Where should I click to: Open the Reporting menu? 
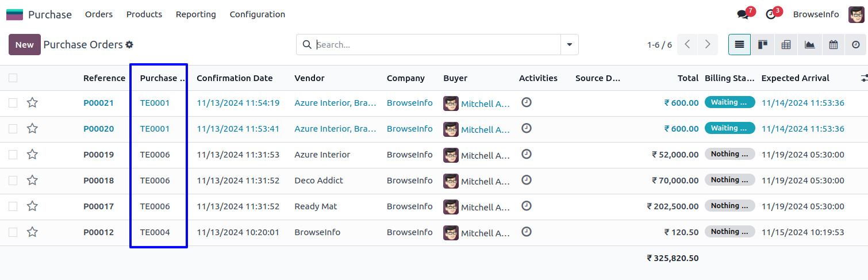[196, 14]
